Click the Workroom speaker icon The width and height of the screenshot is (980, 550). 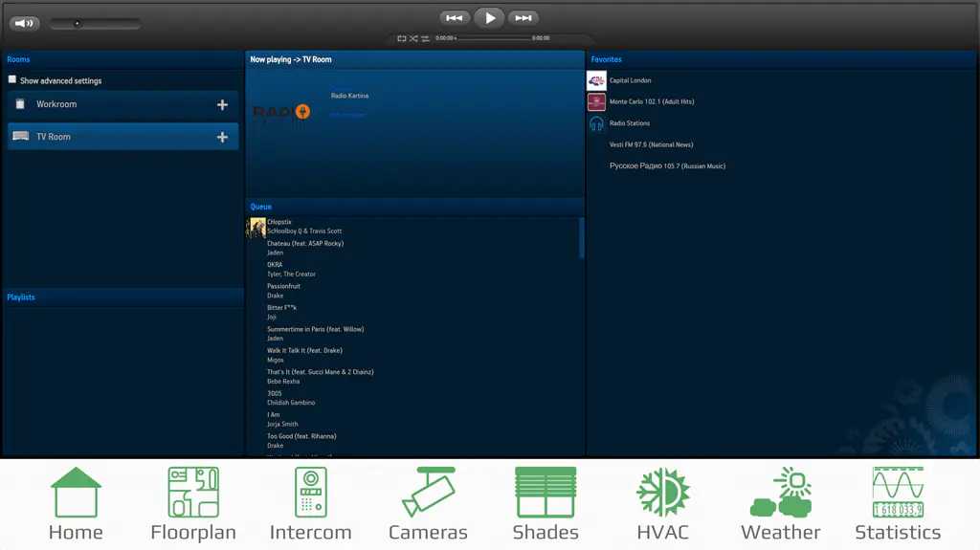point(20,103)
